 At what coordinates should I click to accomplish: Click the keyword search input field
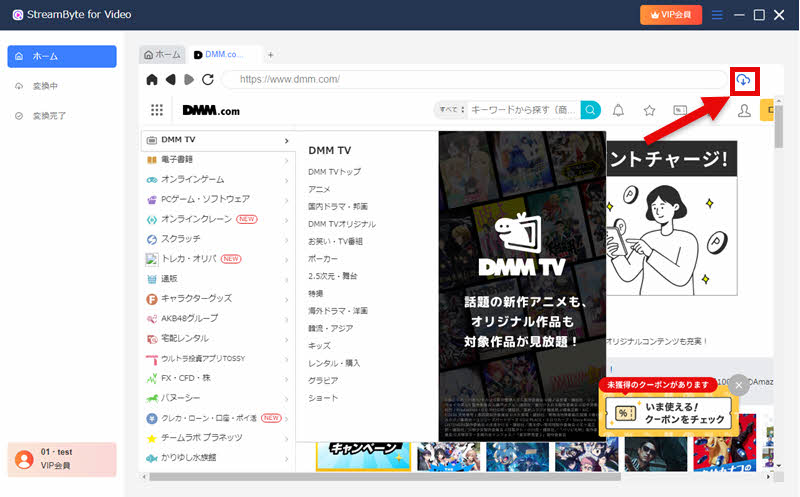pos(523,110)
